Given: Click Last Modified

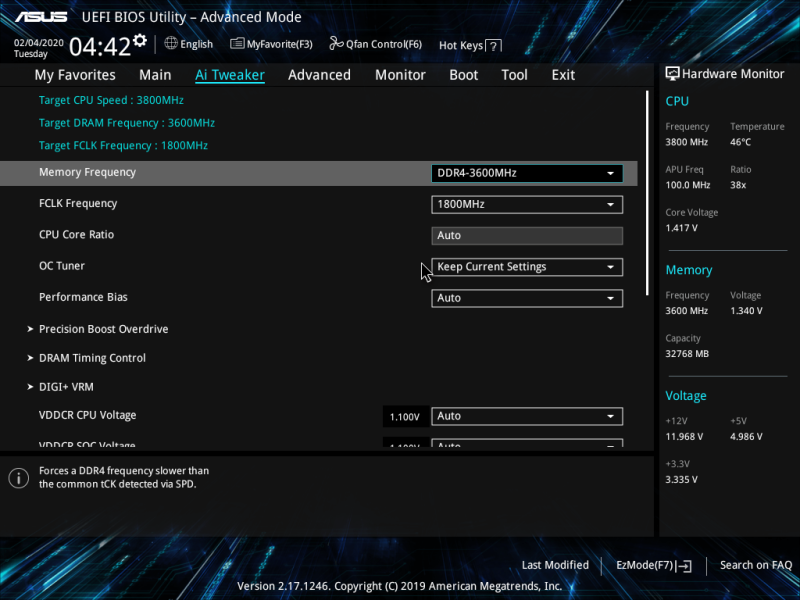Looking at the screenshot, I should click(x=555, y=565).
